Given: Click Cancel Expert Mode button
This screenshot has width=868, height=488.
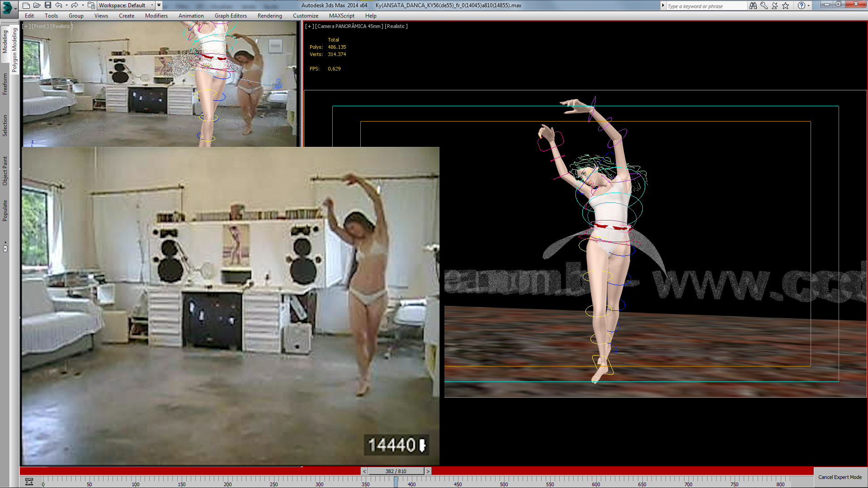Looking at the screenshot, I should 840,477.
